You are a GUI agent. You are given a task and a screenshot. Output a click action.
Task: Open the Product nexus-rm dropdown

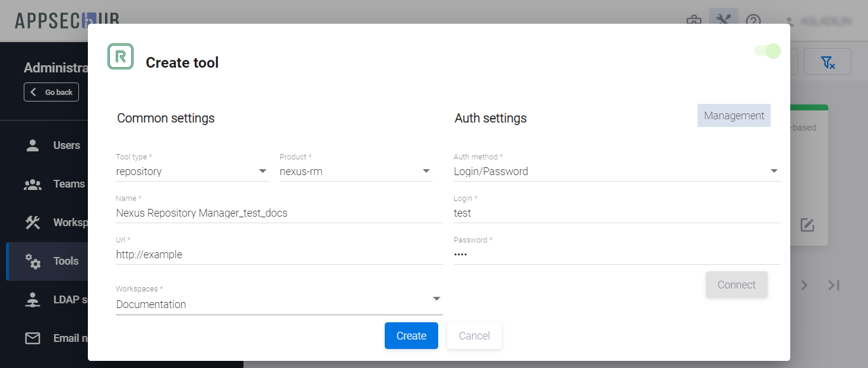426,172
